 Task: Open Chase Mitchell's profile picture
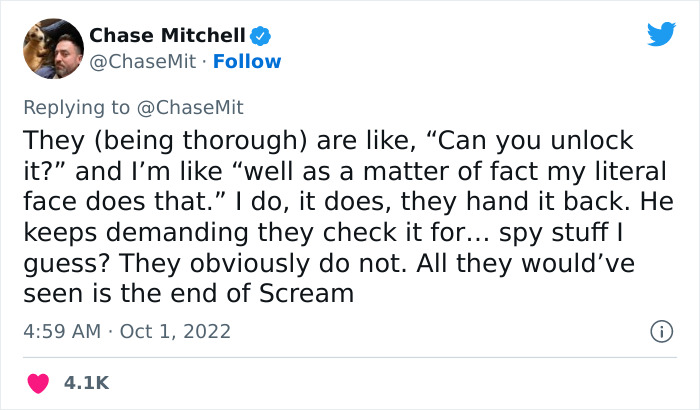click(x=51, y=48)
